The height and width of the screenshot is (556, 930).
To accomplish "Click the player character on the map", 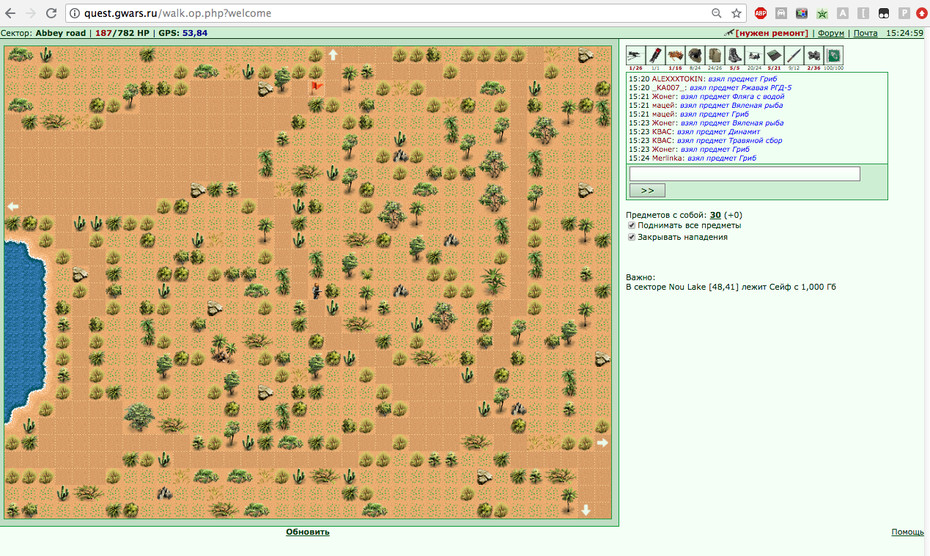I will point(316,290).
